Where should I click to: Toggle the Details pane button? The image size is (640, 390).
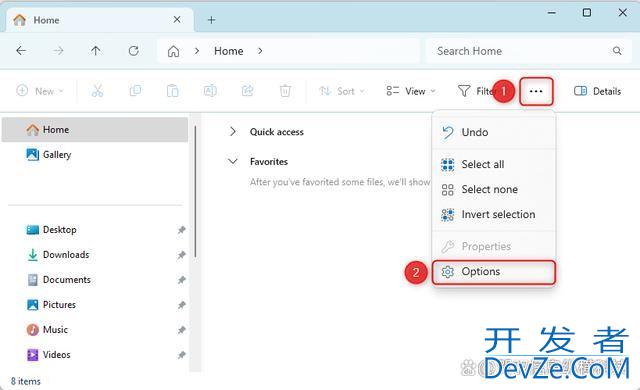(598, 91)
